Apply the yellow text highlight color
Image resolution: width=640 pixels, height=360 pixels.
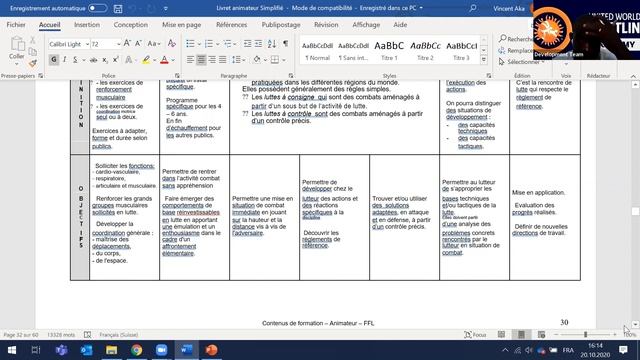pyautogui.click(x=146, y=60)
